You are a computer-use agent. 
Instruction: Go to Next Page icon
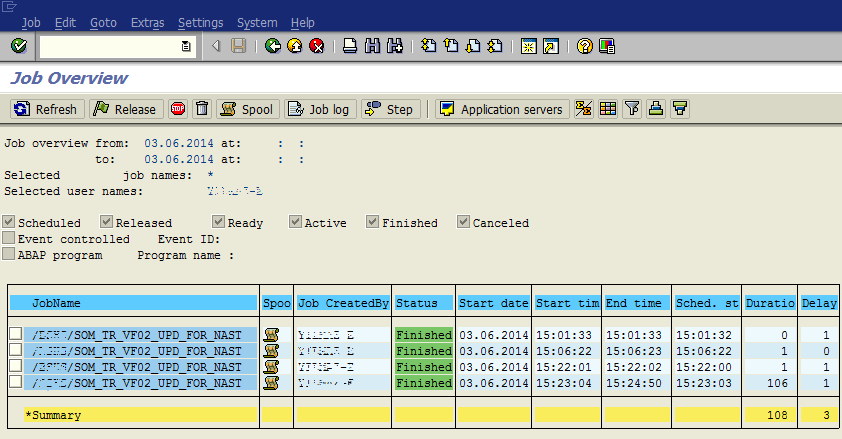[x=473, y=46]
